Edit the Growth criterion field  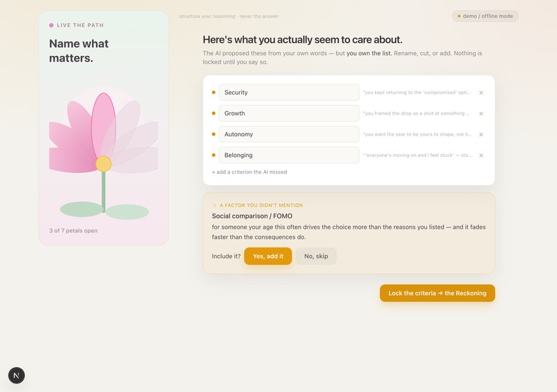[289, 113]
